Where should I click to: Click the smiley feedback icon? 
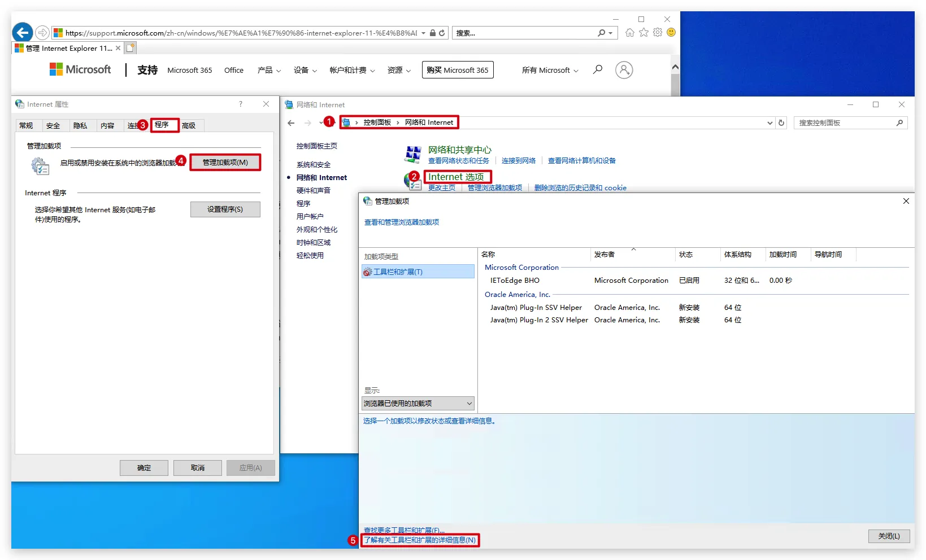pos(671,33)
